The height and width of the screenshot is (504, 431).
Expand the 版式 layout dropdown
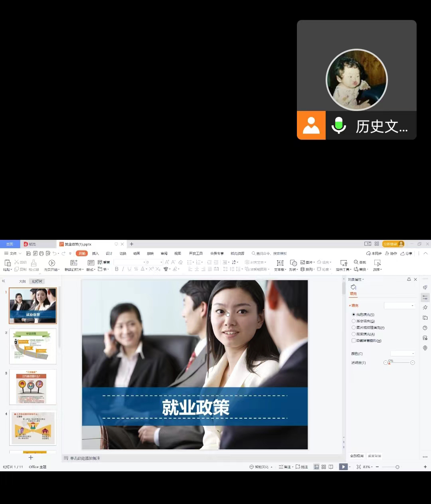coord(91,270)
